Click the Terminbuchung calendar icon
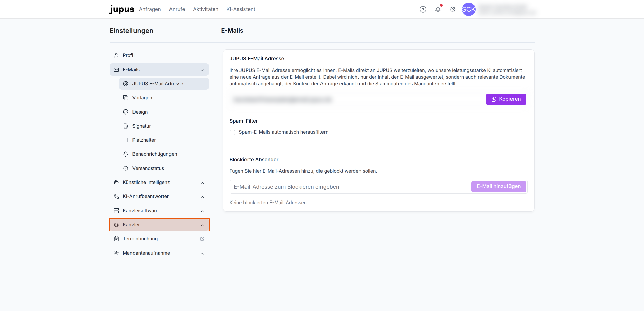The image size is (644, 312). (x=116, y=239)
